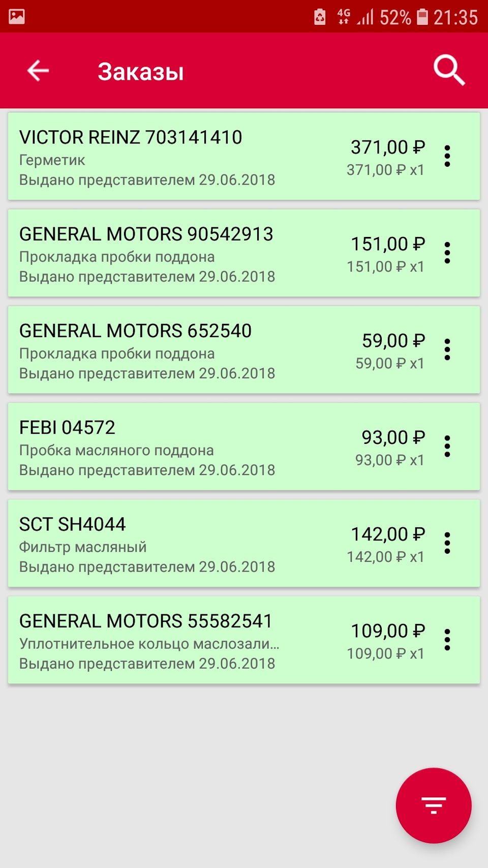Tap the battery icon in status bar

[422, 17]
